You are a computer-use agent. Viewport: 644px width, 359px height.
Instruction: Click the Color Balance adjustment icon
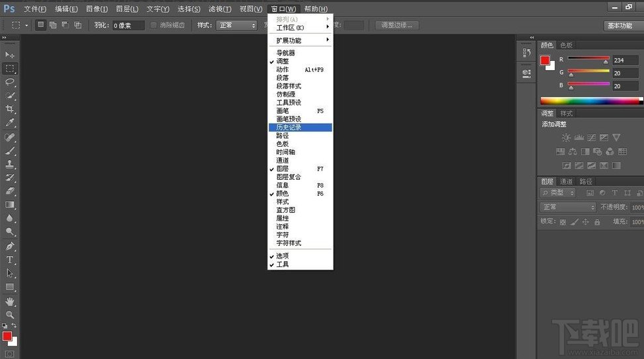coord(573,152)
